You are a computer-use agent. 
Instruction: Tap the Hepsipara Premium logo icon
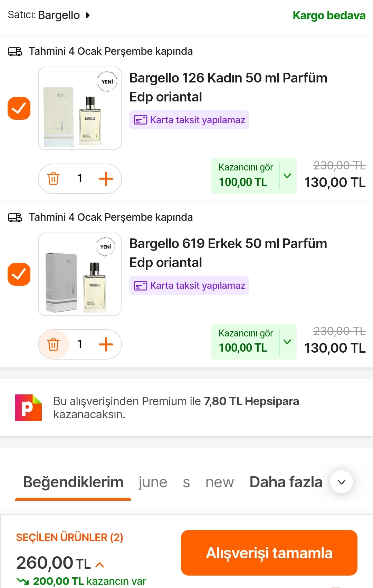click(28, 408)
